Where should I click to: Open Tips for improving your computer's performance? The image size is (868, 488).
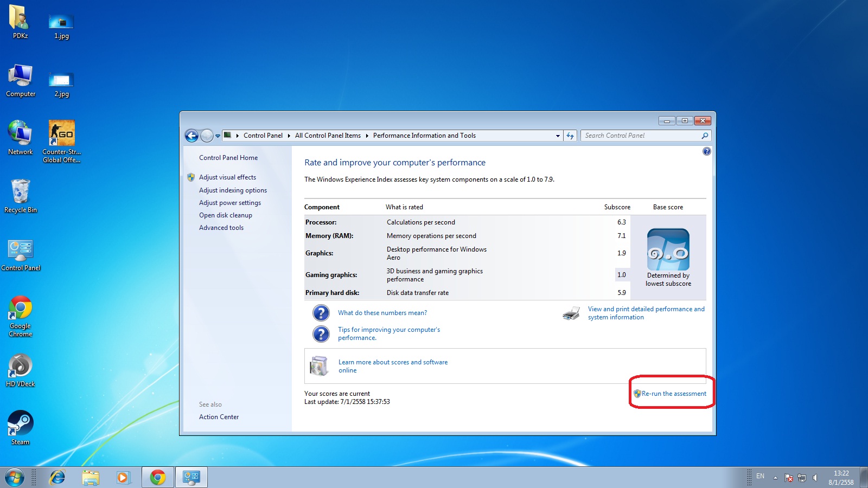pos(389,333)
